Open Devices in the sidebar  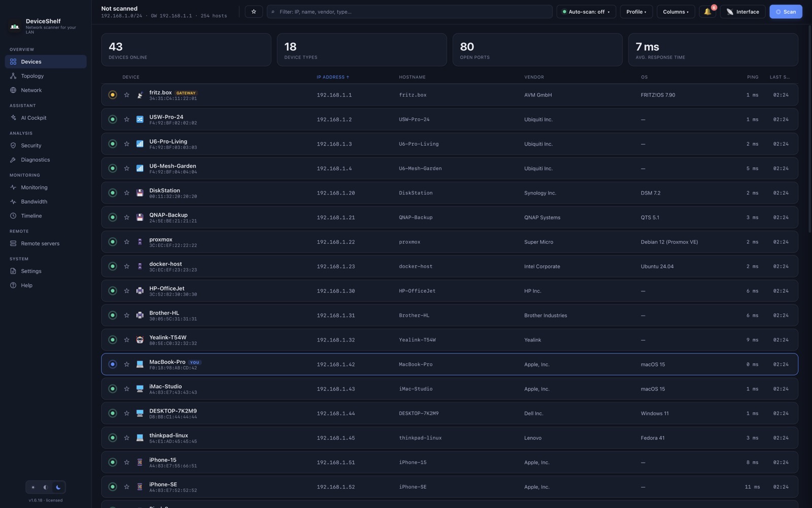coord(46,61)
